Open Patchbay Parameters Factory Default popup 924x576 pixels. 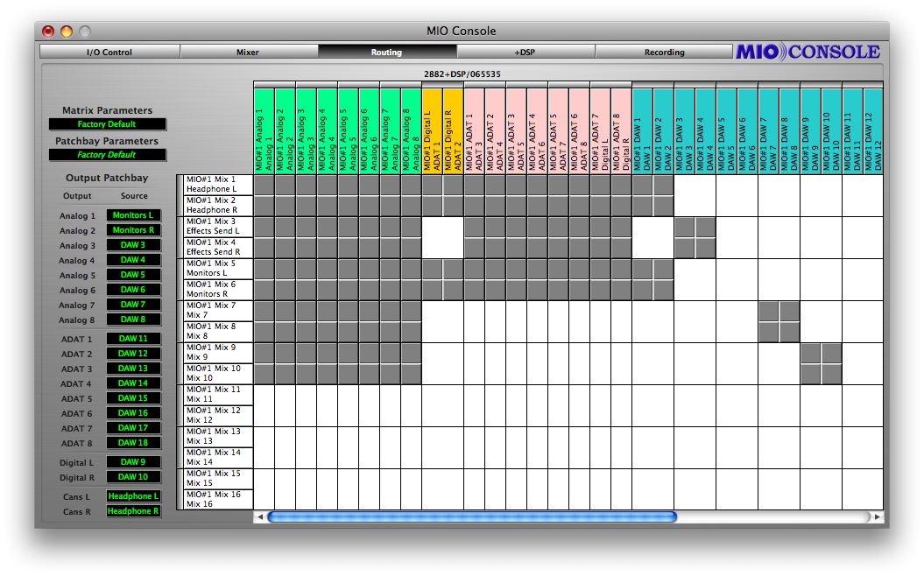[x=107, y=155]
